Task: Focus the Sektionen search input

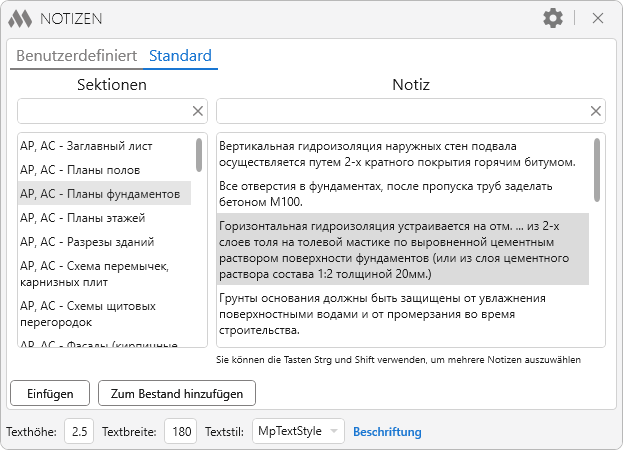Action: 103,111
